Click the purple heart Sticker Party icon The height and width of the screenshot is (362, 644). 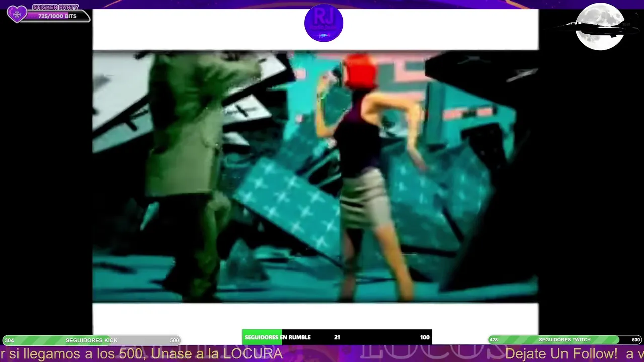pyautogui.click(x=17, y=14)
